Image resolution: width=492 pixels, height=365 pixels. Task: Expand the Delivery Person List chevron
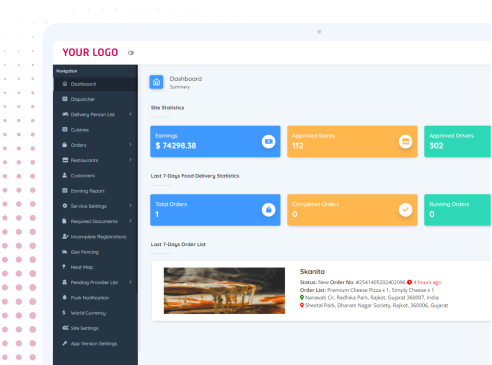tap(131, 114)
